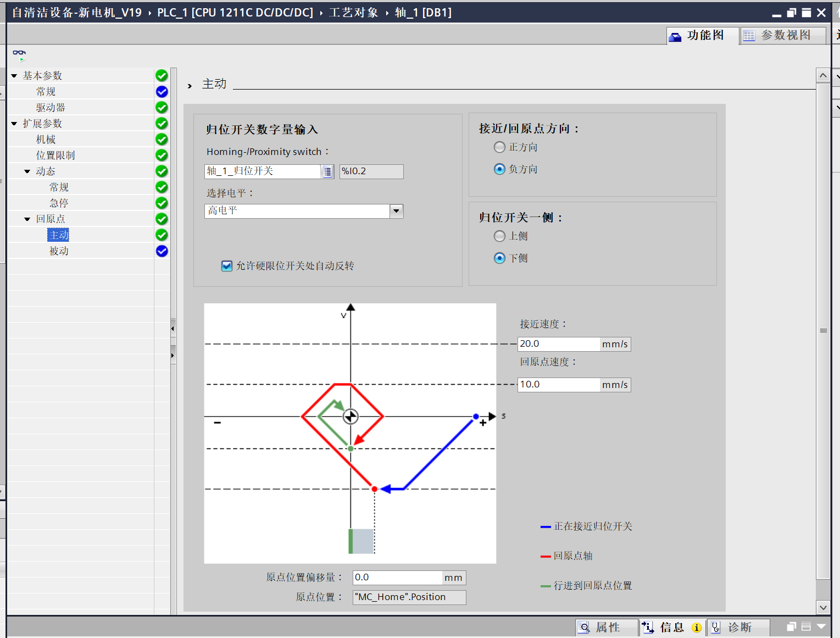
Task: Click the status icon next to 被动
Action: [162, 251]
